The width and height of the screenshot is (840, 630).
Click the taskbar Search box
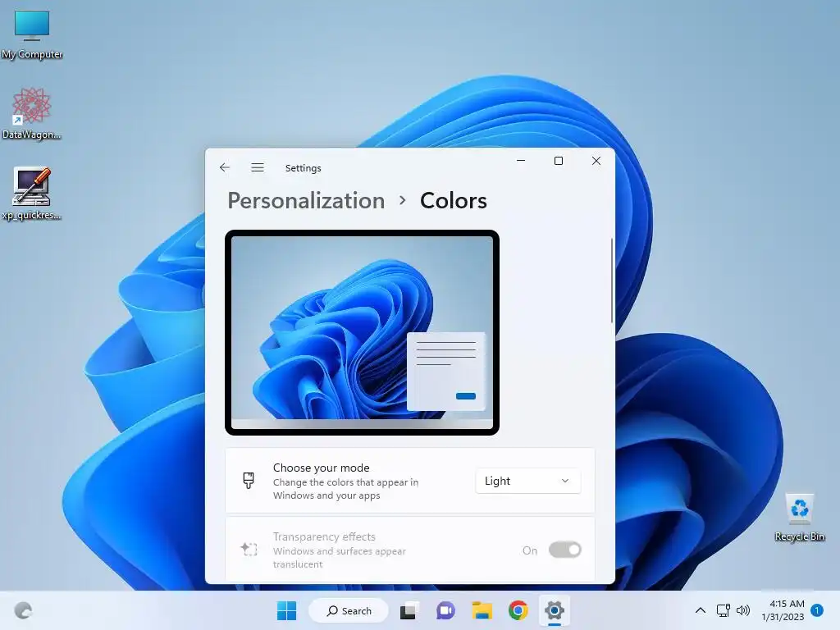[x=349, y=610]
